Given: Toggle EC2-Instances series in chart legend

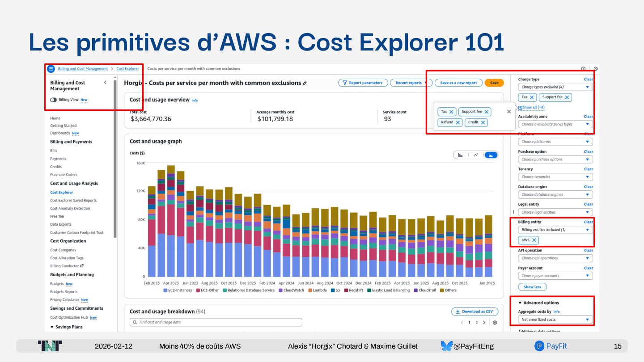Looking at the screenshot, I should (178, 290).
